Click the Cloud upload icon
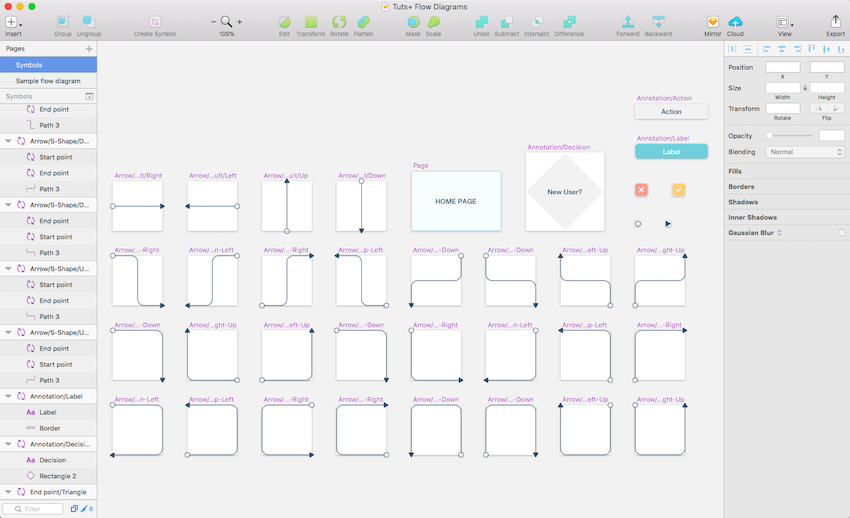Image resolution: width=850 pixels, height=518 pixels. pyautogui.click(x=735, y=22)
